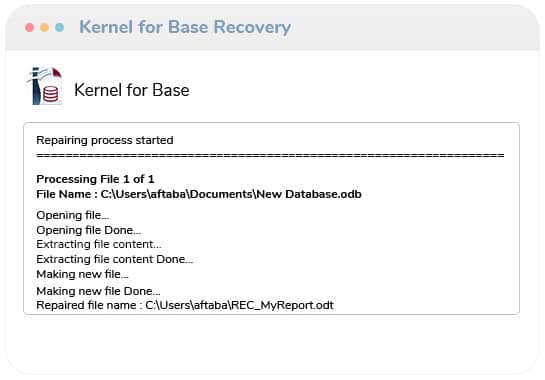Click the Extracting file content Done... line
545x380 pixels.
pos(115,259)
